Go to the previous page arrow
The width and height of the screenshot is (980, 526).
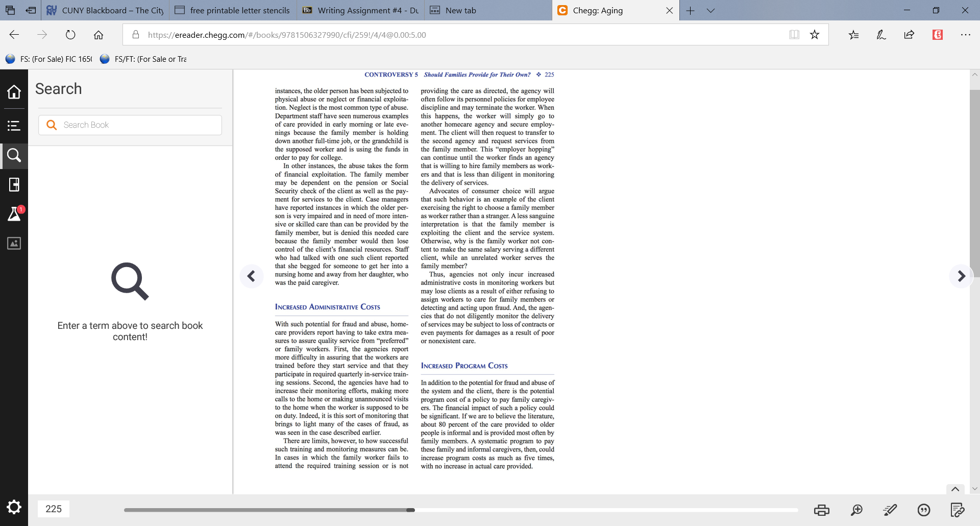pyautogui.click(x=251, y=276)
